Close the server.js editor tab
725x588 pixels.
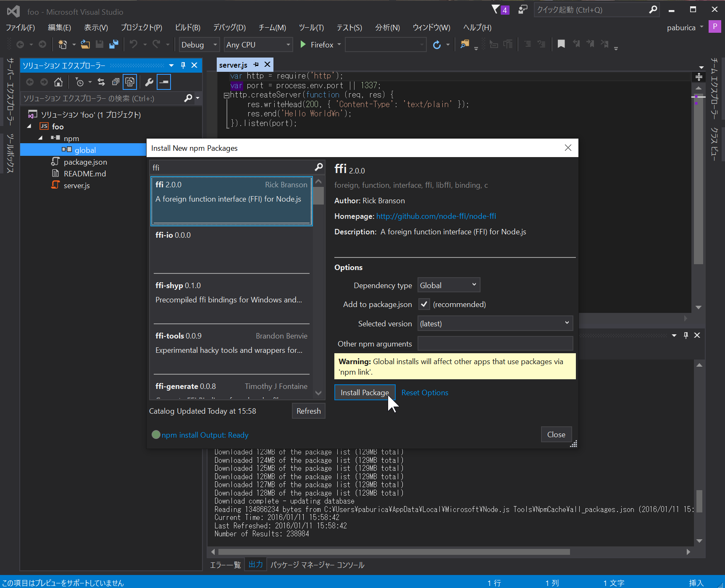point(267,65)
